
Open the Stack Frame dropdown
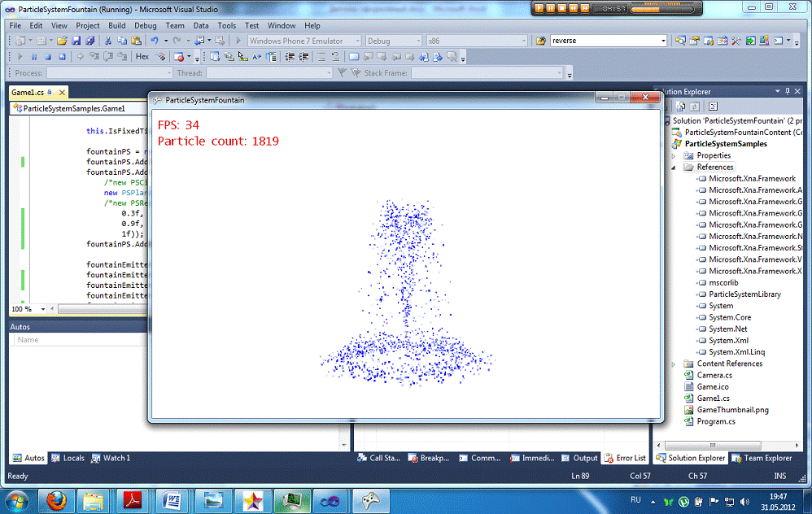coord(559,73)
